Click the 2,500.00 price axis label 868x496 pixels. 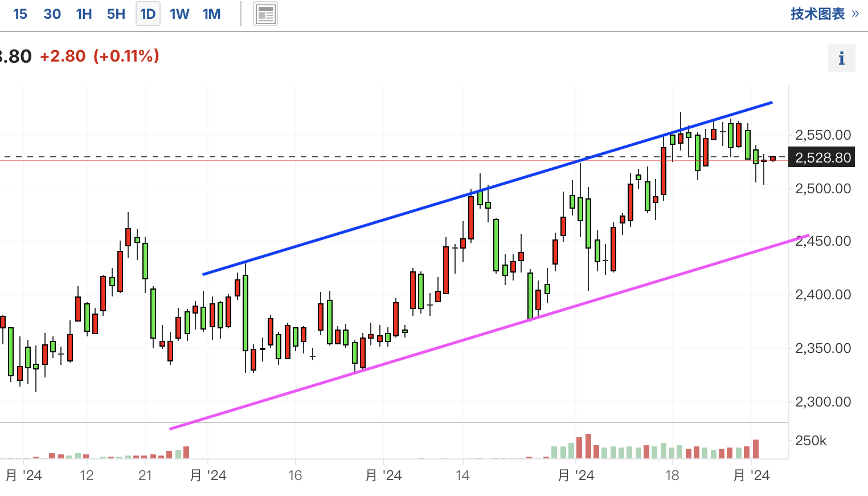point(823,189)
